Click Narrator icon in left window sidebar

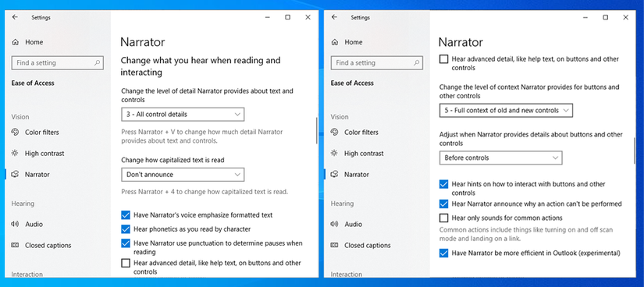(x=15, y=174)
